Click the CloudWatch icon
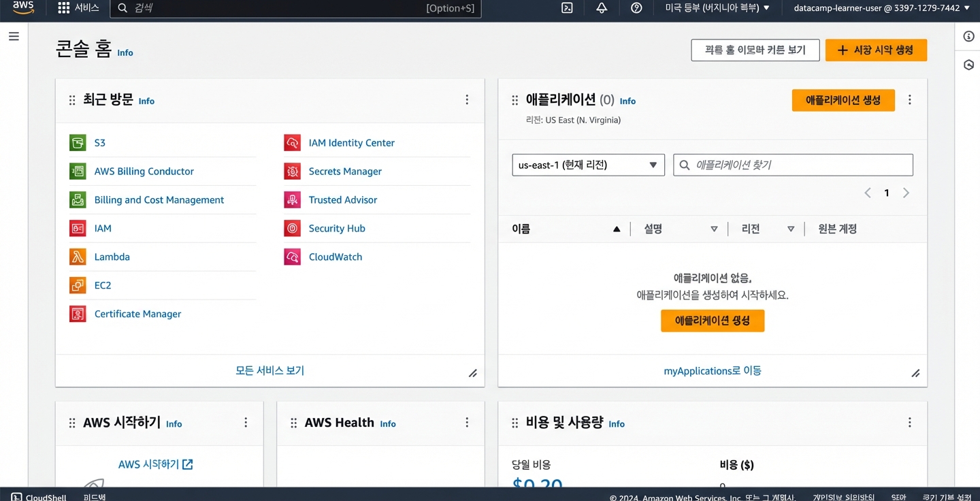The height and width of the screenshot is (501, 980). pyautogui.click(x=292, y=257)
